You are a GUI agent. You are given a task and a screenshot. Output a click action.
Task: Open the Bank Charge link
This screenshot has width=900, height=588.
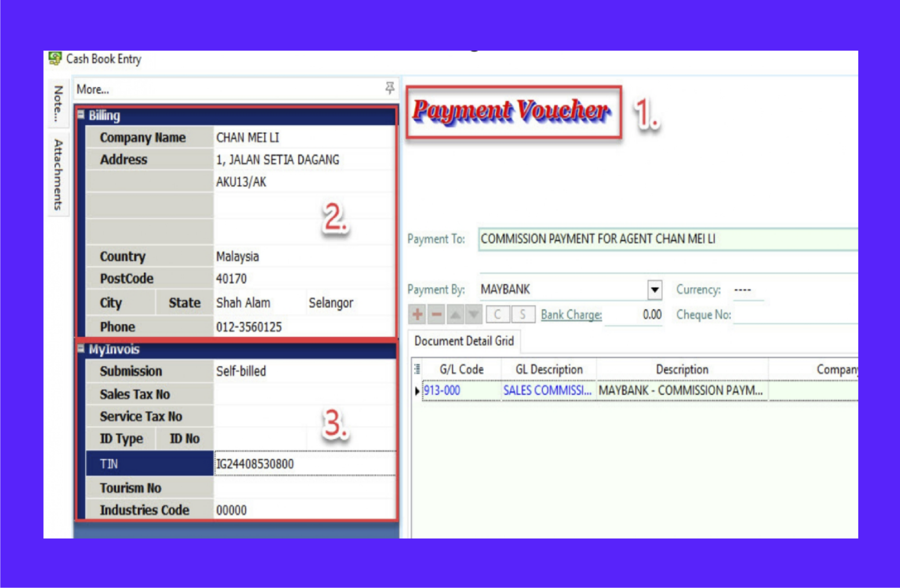tap(571, 315)
